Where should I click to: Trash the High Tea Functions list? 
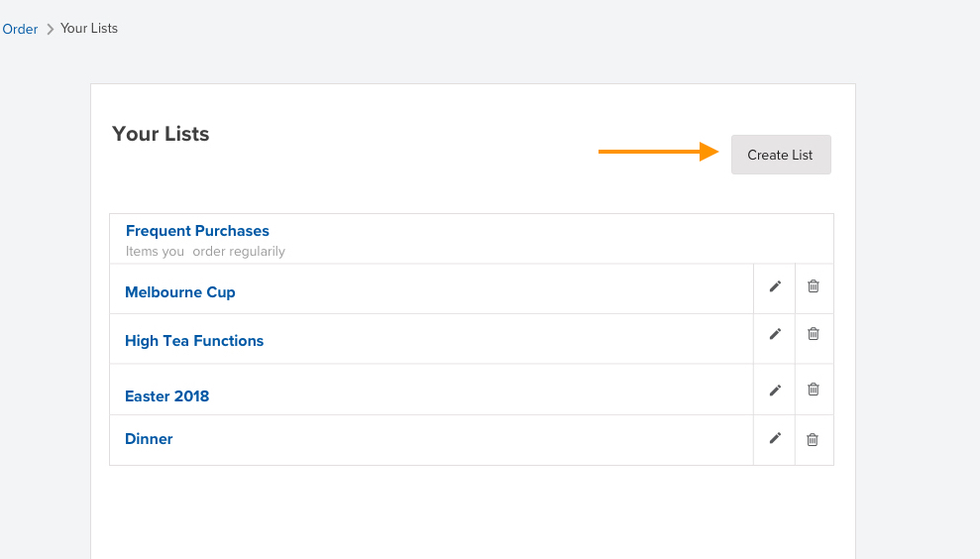click(x=814, y=334)
